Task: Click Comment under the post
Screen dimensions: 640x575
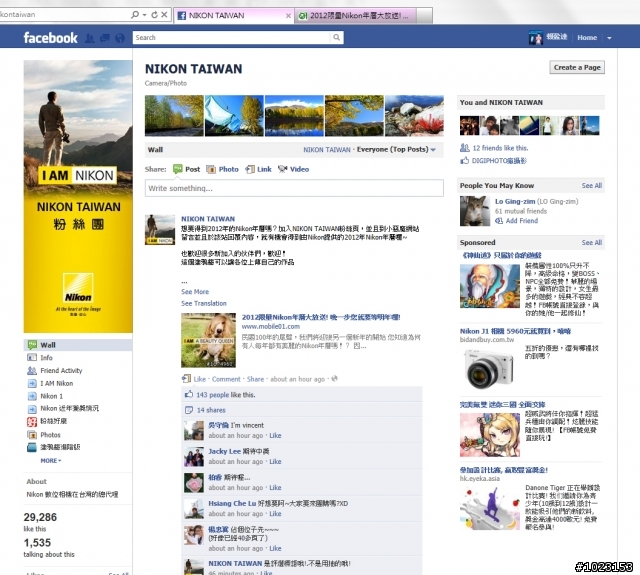Action: pyautogui.click(x=226, y=379)
